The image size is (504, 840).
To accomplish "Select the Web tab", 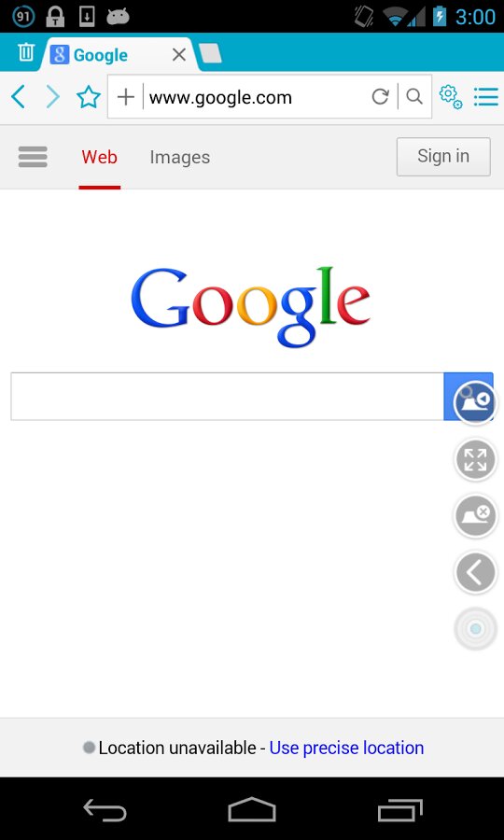I will [100, 158].
